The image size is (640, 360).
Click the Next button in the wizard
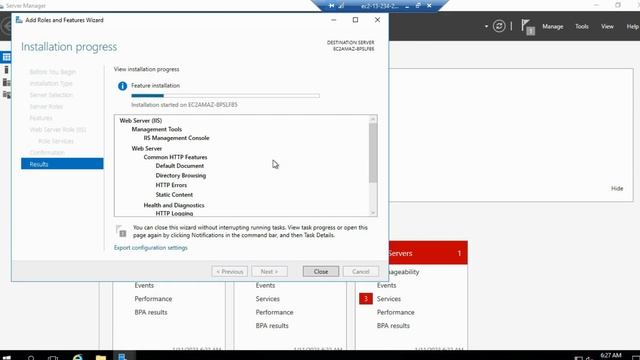tap(269, 271)
